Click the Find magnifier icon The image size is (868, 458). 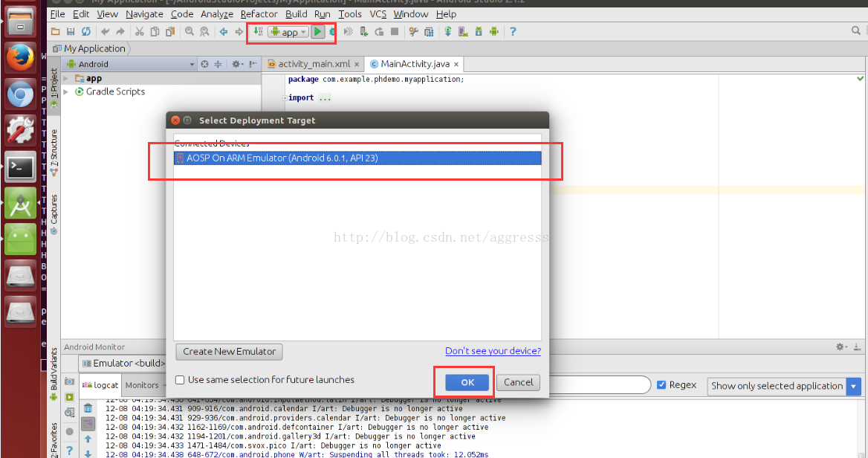pyautogui.click(x=190, y=31)
